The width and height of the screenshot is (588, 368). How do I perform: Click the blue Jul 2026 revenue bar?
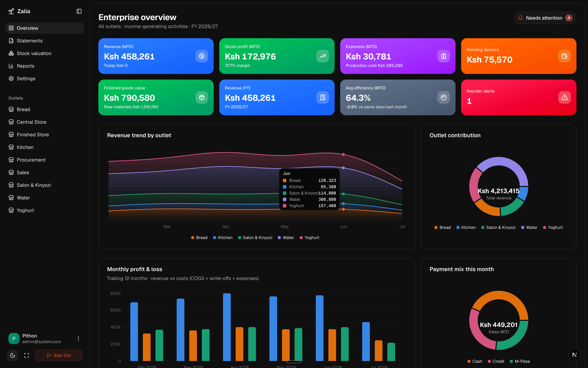pos(366,342)
